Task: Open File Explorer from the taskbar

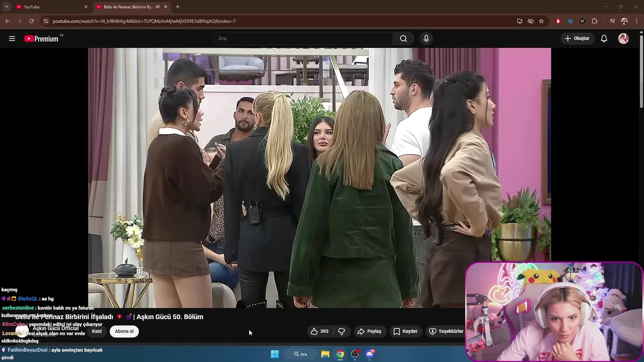Action: coord(325,354)
